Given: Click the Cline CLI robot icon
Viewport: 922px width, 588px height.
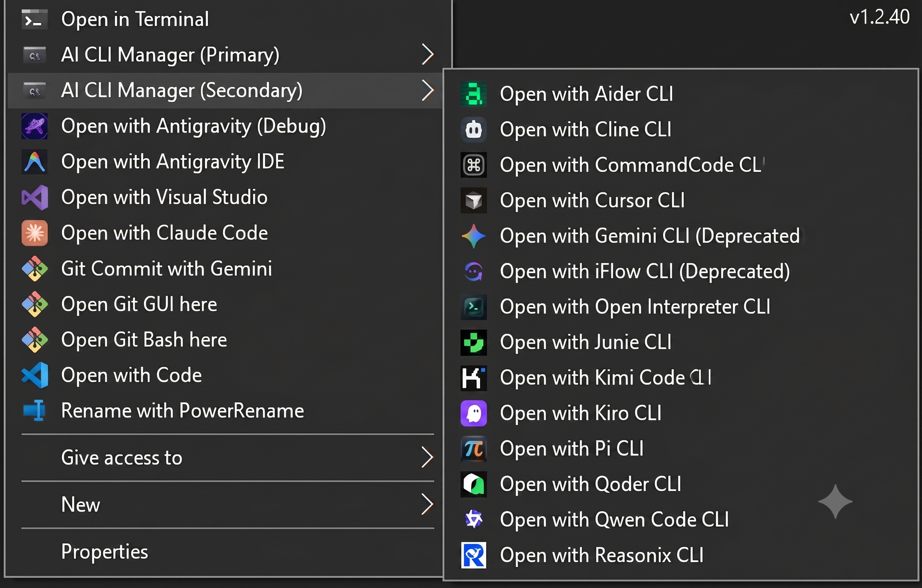Looking at the screenshot, I should [x=474, y=129].
